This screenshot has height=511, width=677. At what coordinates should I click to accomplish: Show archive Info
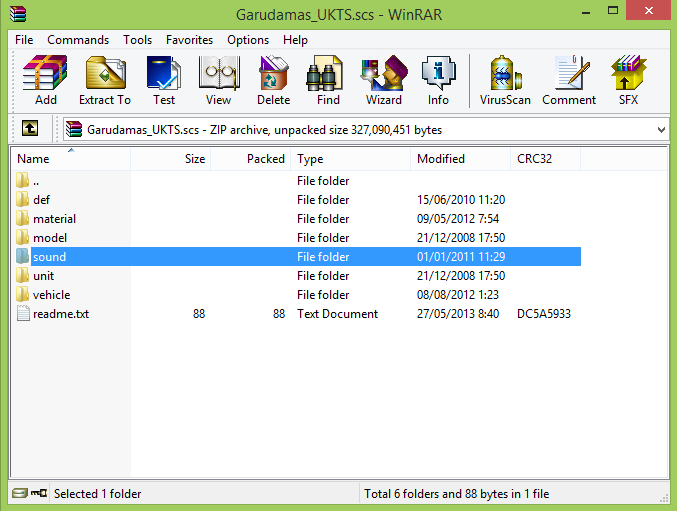438,80
